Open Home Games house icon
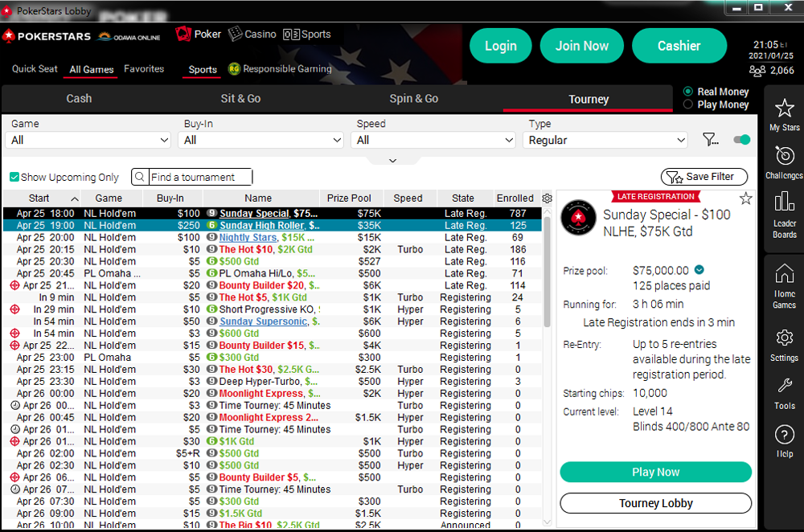Screen dimensions: 804x532 click(784, 274)
